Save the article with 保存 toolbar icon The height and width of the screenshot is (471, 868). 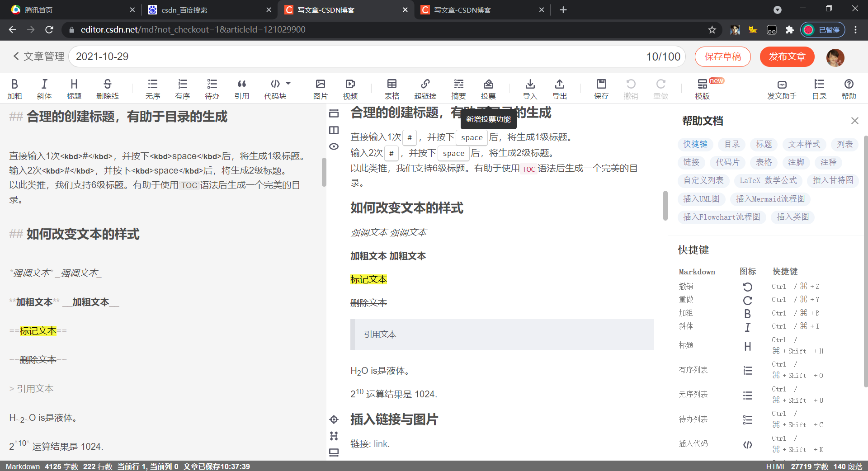(601, 89)
